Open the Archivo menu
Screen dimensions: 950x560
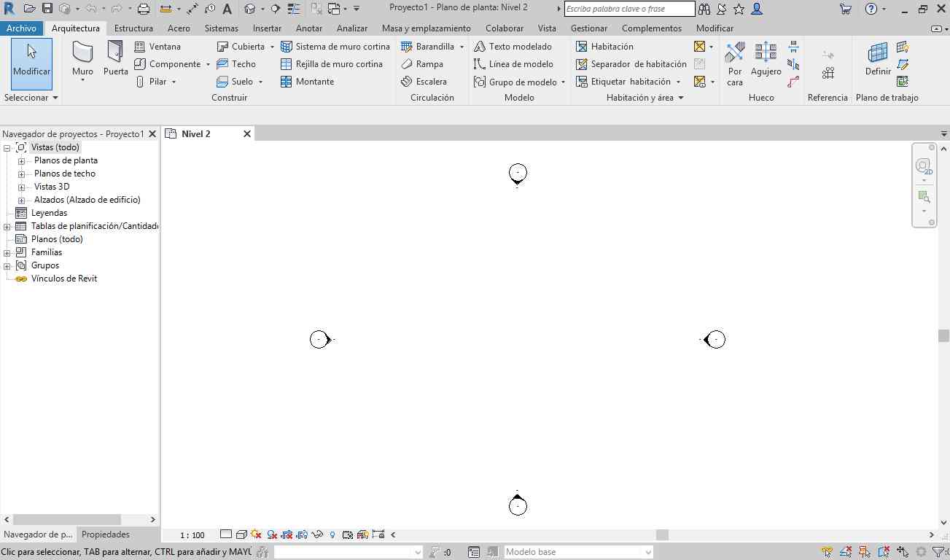(x=21, y=28)
